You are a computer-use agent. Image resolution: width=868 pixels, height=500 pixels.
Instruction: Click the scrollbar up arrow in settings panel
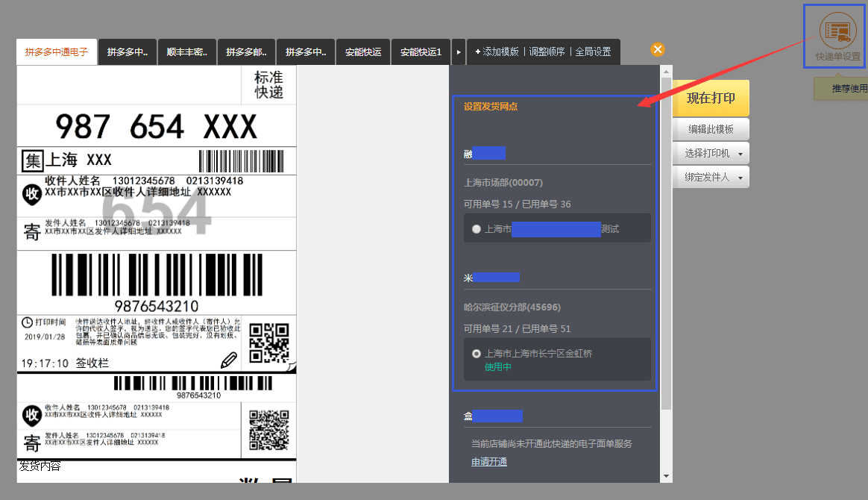[x=666, y=72]
